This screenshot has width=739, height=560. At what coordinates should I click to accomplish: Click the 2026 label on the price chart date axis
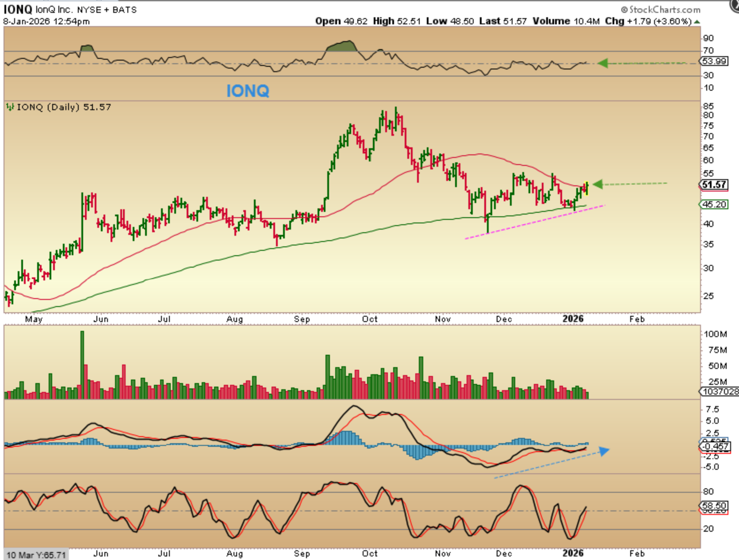coord(573,319)
